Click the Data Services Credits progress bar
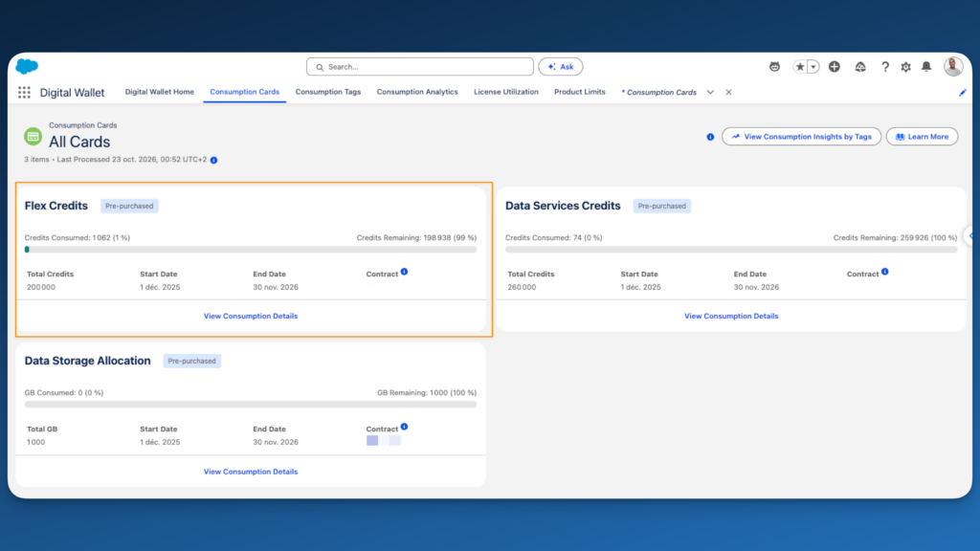The image size is (980, 551). (x=731, y=250)
